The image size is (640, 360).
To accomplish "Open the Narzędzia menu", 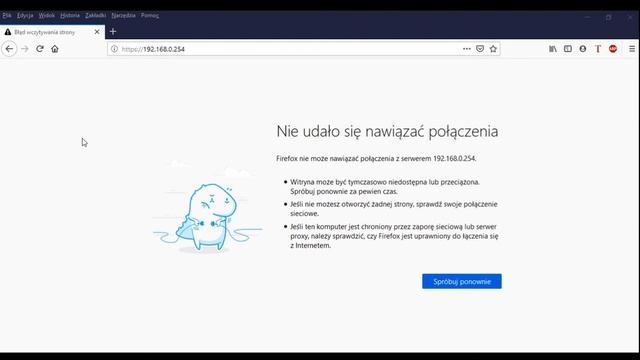I will tap(123, 16).
